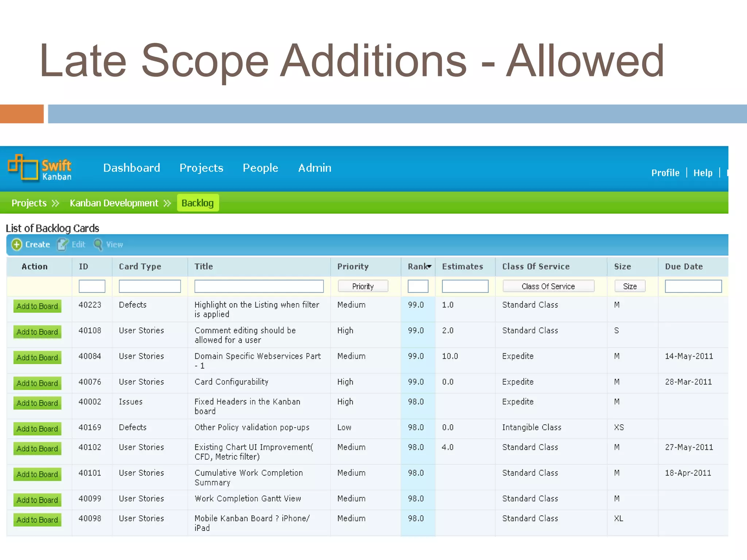Viewport: 747px width, 560px height.
Task: Open the Class Of Service filter dropdown
Action: click(548, 286)
